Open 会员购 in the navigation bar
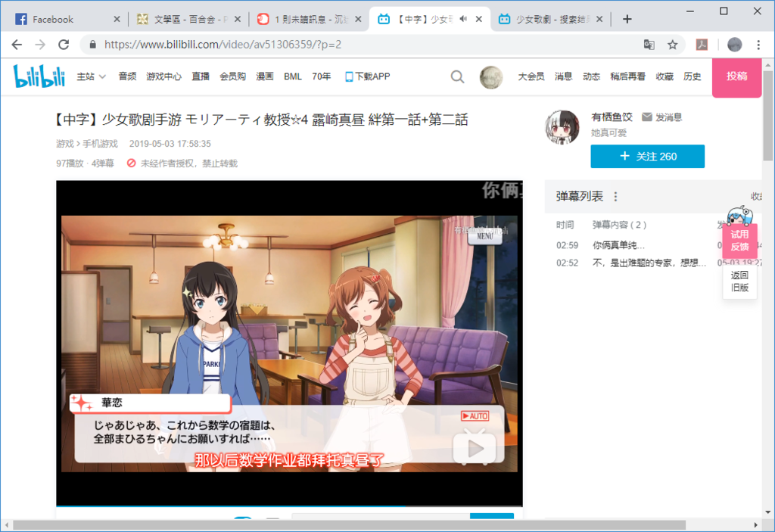 [x=232, y=76]
